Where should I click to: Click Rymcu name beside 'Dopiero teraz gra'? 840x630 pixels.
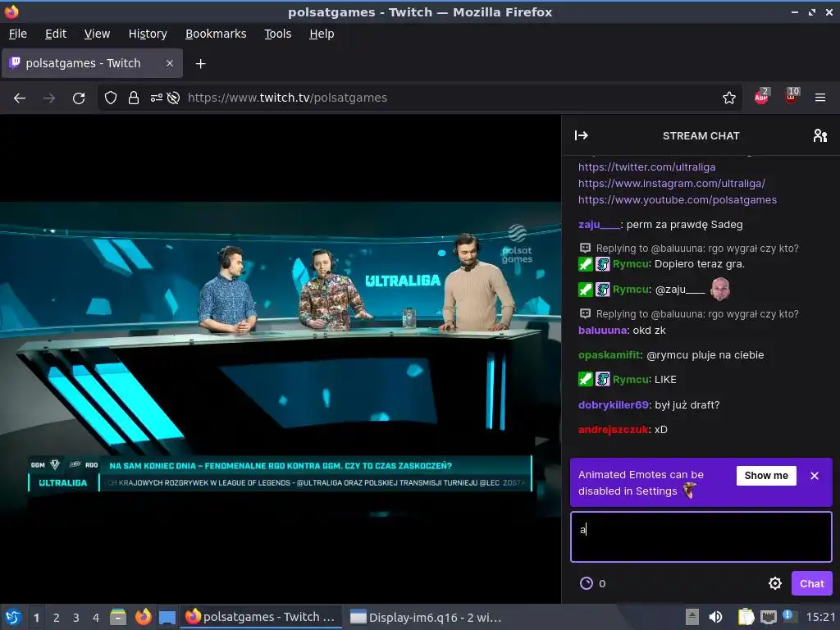631,263
